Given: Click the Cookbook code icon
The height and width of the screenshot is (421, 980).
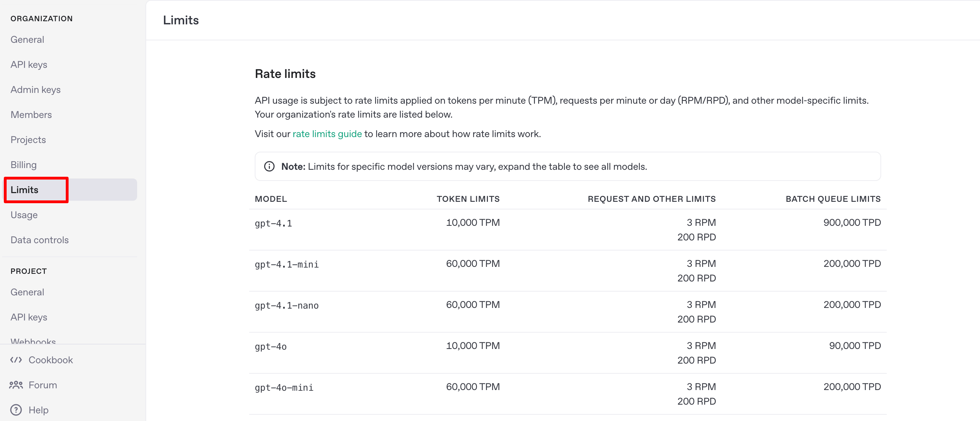Looking at the screenshot, I should pyautogui.click(x=16, y=360).
